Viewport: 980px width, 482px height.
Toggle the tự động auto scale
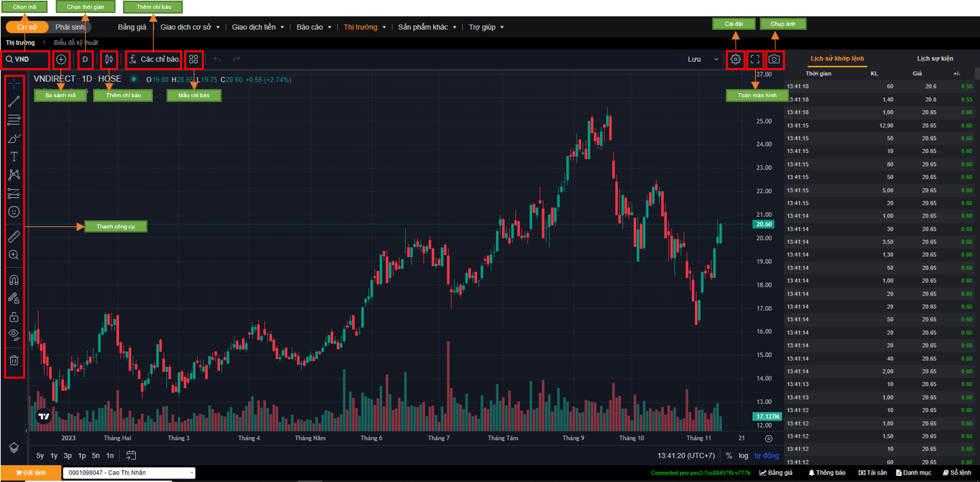[766, 455]
